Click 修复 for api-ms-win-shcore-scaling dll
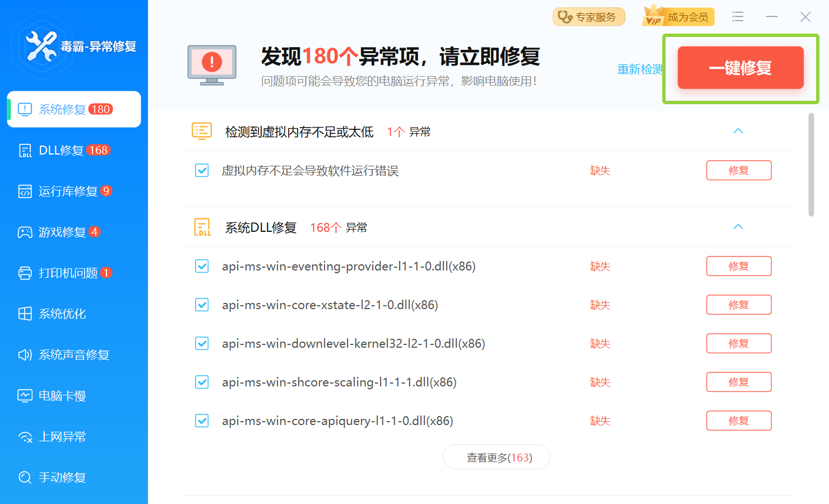829x504 pixels. click(739, 382)
